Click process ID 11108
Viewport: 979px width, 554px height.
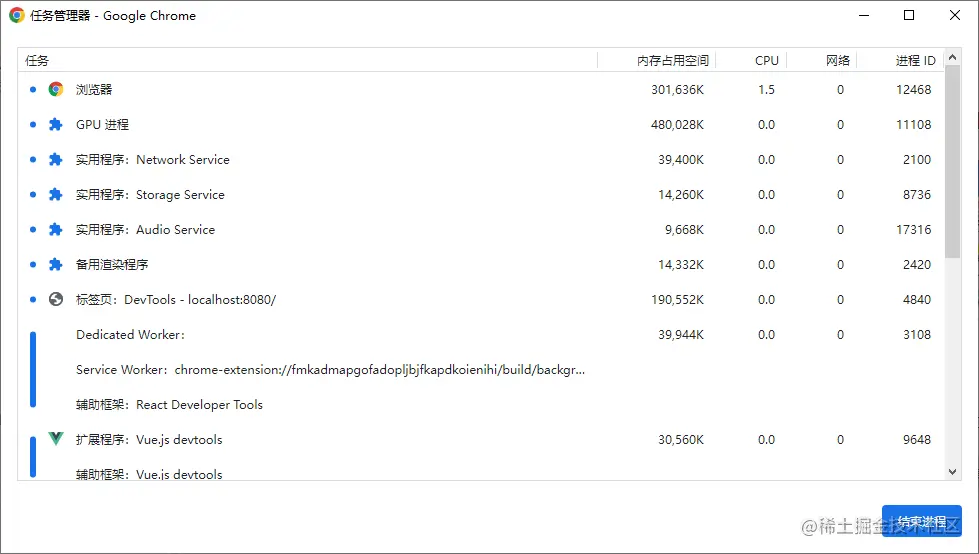tap(913, 124)
